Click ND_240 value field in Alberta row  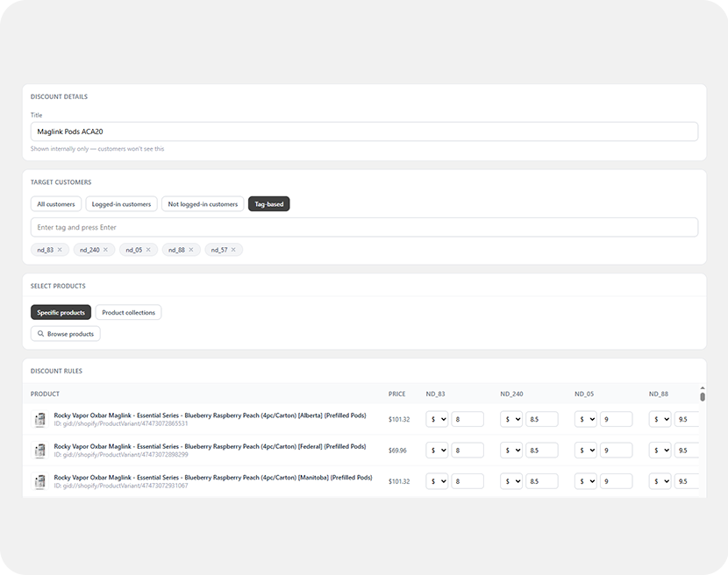tap(542, 419)
